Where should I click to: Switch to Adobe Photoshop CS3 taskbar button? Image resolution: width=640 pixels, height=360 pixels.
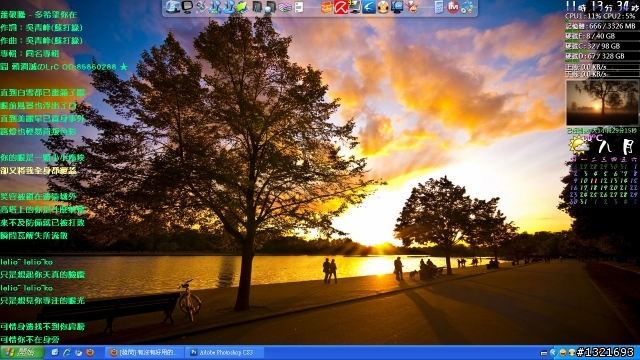pos(225,353)
